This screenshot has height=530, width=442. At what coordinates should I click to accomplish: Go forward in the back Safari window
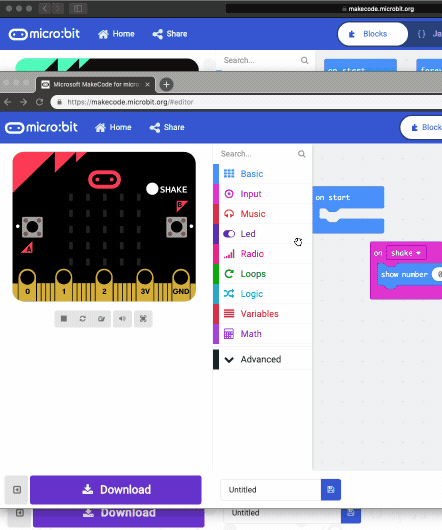(57, 8)
